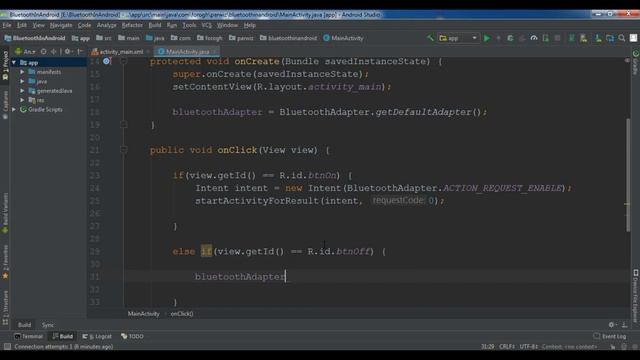Click the Make Project hammer icon
This screenshot has width=640, height=360.
coord(430,38)
